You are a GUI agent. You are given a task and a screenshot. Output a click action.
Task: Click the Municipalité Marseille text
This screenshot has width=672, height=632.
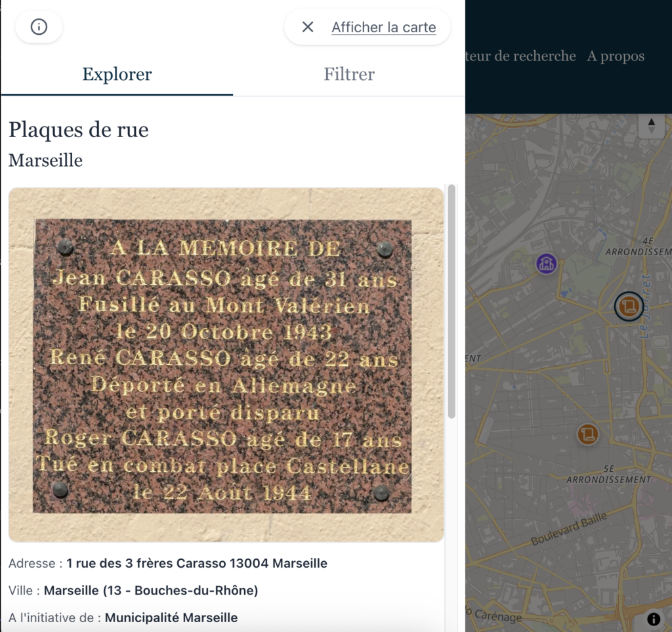pyautogui.click(x=171, y=618)
